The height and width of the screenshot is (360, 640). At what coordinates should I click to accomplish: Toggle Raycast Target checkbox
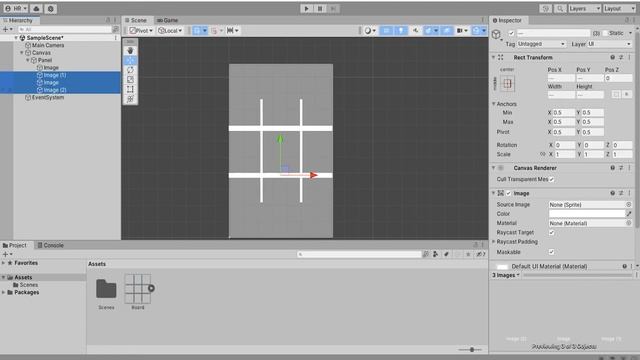coord(552,232)
